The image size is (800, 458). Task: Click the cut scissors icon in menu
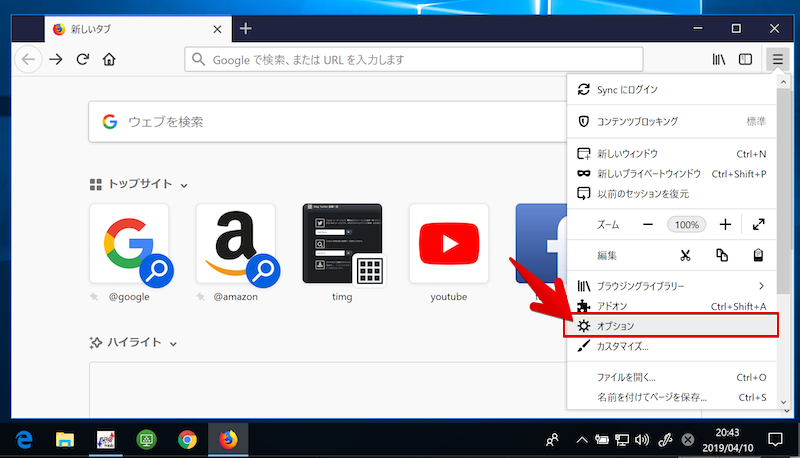point(685,255)
